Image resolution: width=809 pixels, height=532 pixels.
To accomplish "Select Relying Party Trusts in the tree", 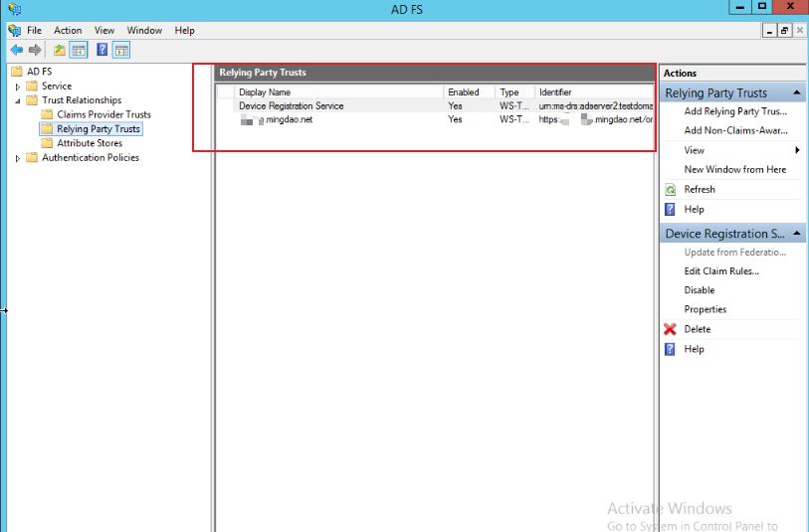I will [x=99, y=129].
